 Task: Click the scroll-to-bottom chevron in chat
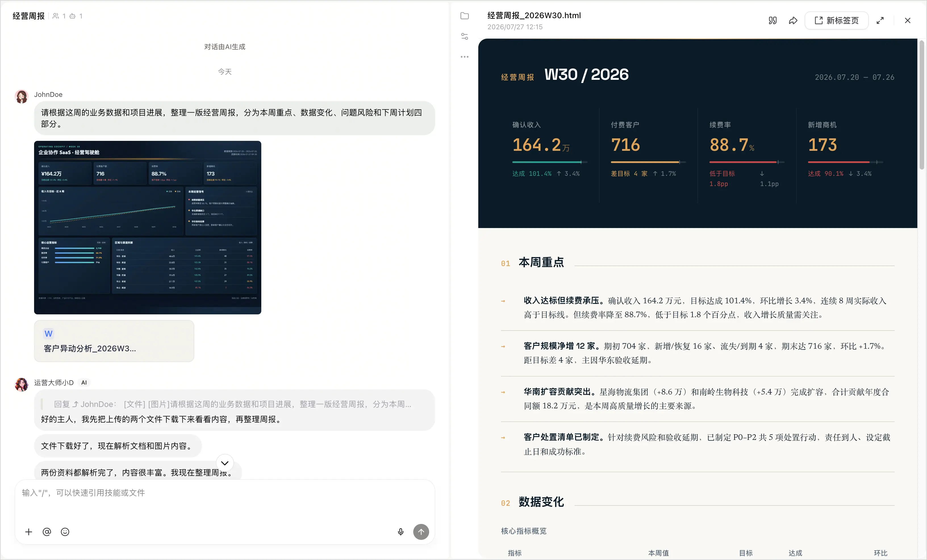coord(225,463)
